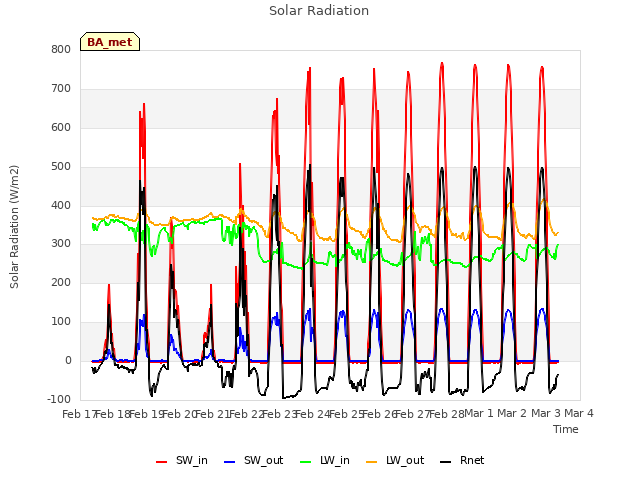Click the 500 y-axis tick label
640x480 pixels.
click(61, 166)
